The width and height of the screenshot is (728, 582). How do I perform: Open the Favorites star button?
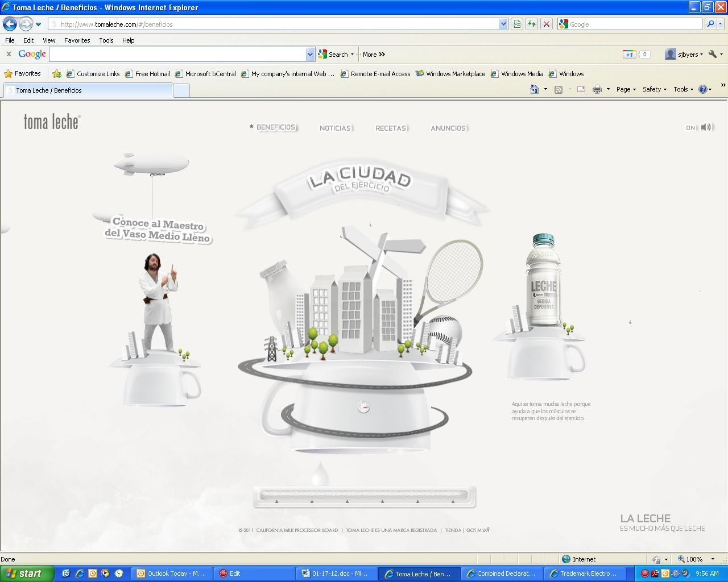coord(22,73)
